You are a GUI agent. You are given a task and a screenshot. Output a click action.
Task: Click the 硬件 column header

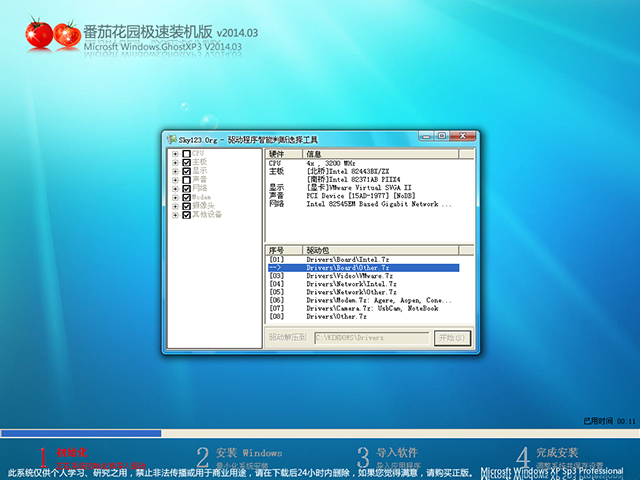[284, 154]
